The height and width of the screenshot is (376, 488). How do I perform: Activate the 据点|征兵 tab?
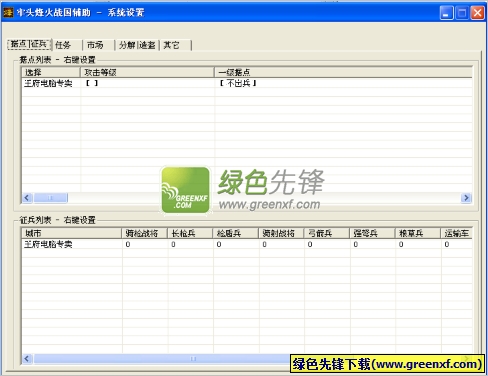click(x=29, y=44)
